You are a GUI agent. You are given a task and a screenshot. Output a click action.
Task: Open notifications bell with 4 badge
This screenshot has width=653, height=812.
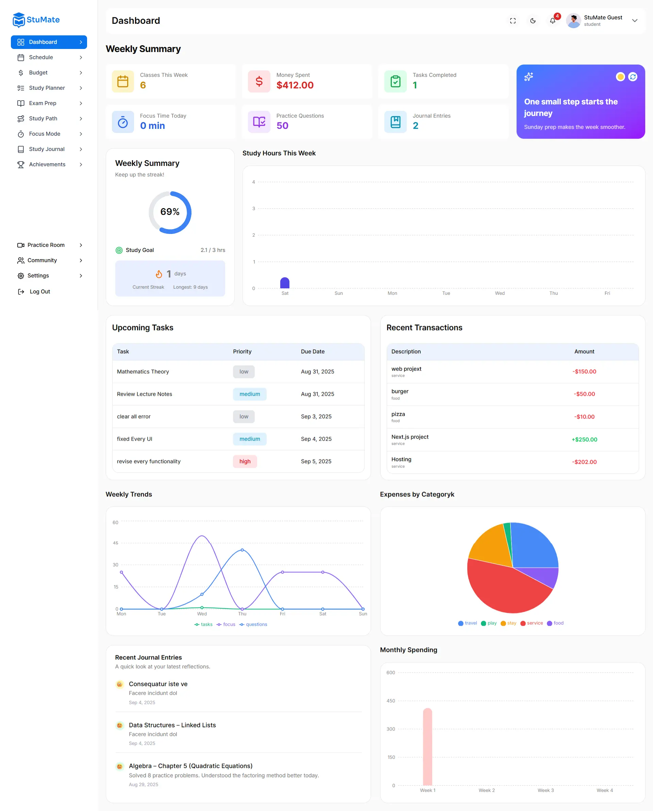(x=552, y=21)
